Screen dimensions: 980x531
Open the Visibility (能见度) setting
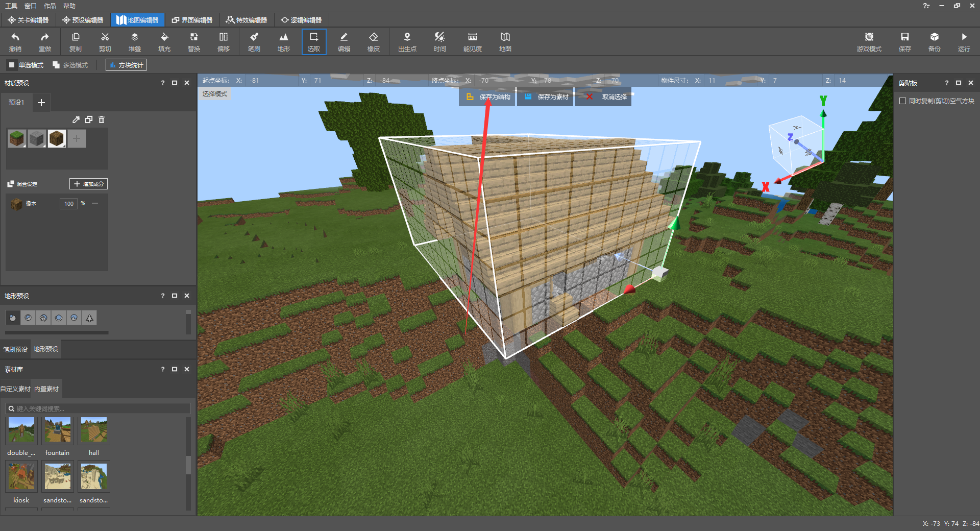click(x=473, y=42)
